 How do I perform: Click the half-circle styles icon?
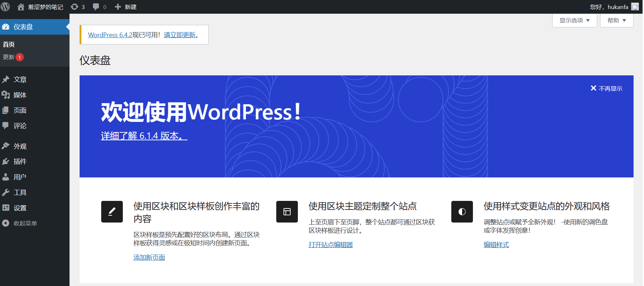point(462,212)
